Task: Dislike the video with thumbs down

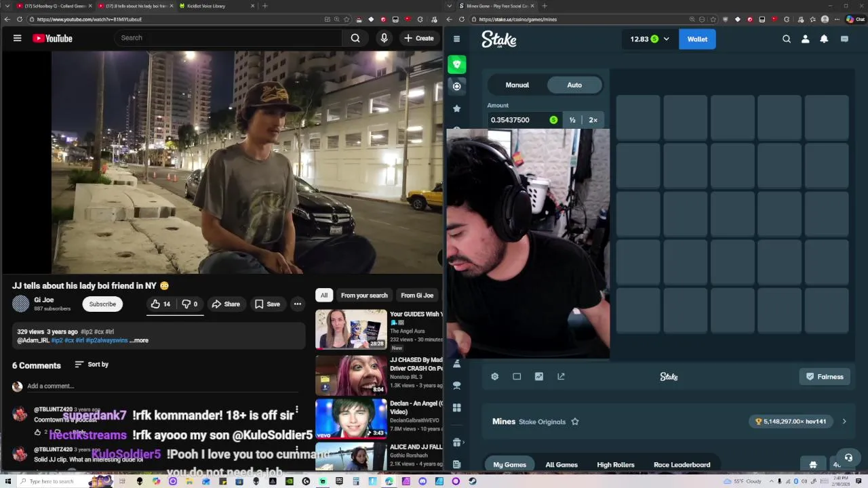Action: [190, 304]
